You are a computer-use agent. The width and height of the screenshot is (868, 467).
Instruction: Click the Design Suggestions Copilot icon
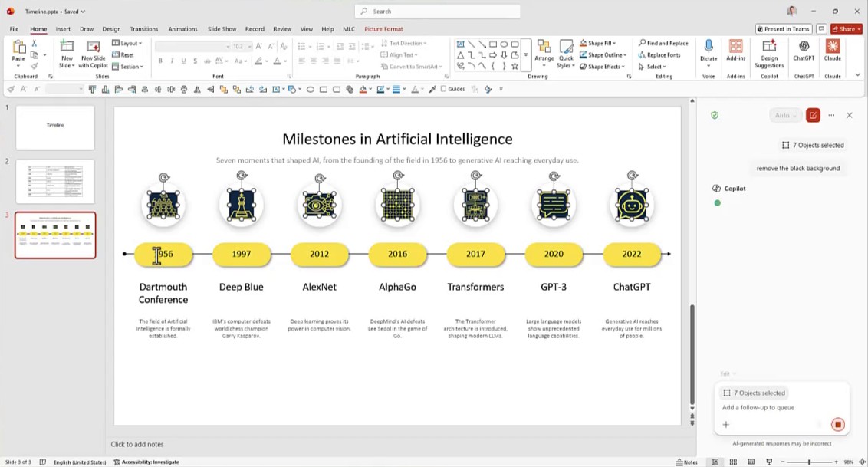pos(769,47)
